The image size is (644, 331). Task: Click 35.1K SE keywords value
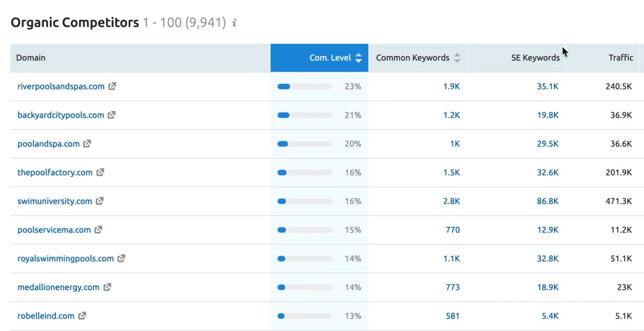point(548,86)
